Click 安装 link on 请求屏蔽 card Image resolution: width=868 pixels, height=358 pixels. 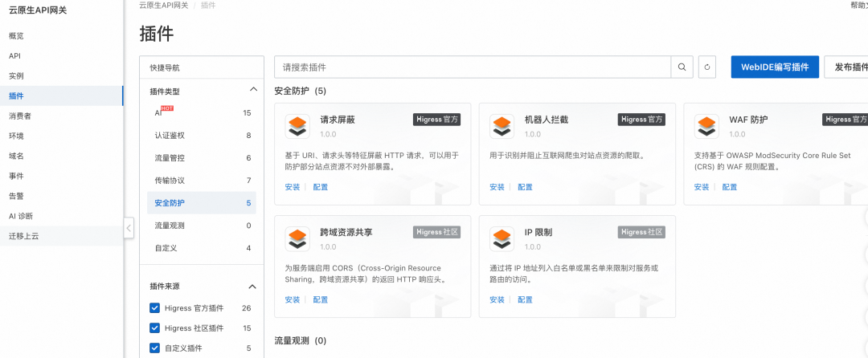tap(293, 187)
